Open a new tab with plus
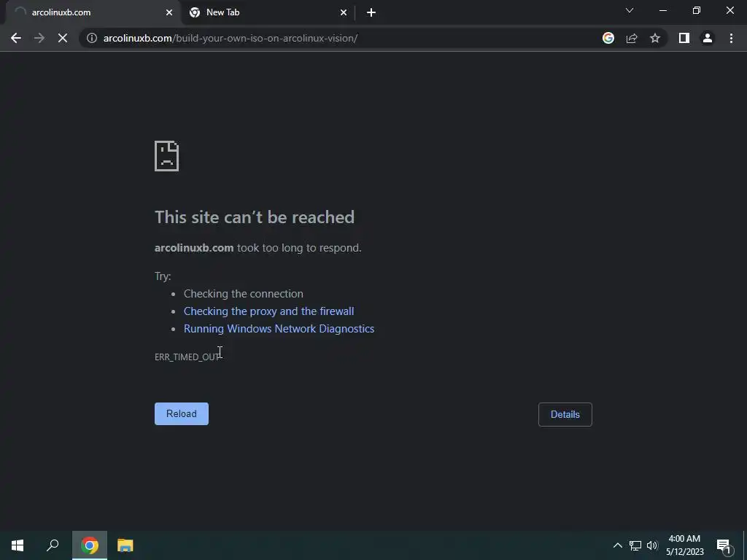The width and height of the screenshot is (747, 560). click(x=371, y=12)
